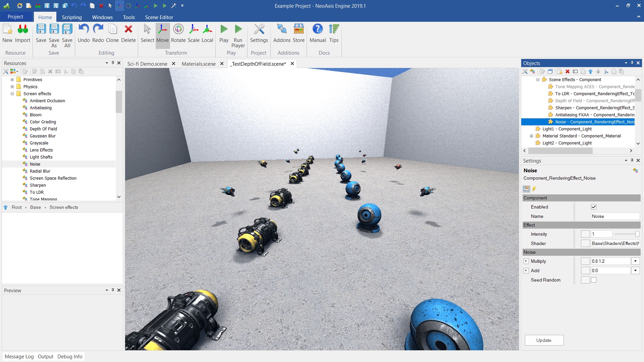Uncheck the Enabled checkbox
The height and width of the screenshot is (362, 644).
[x=594, y=207]
